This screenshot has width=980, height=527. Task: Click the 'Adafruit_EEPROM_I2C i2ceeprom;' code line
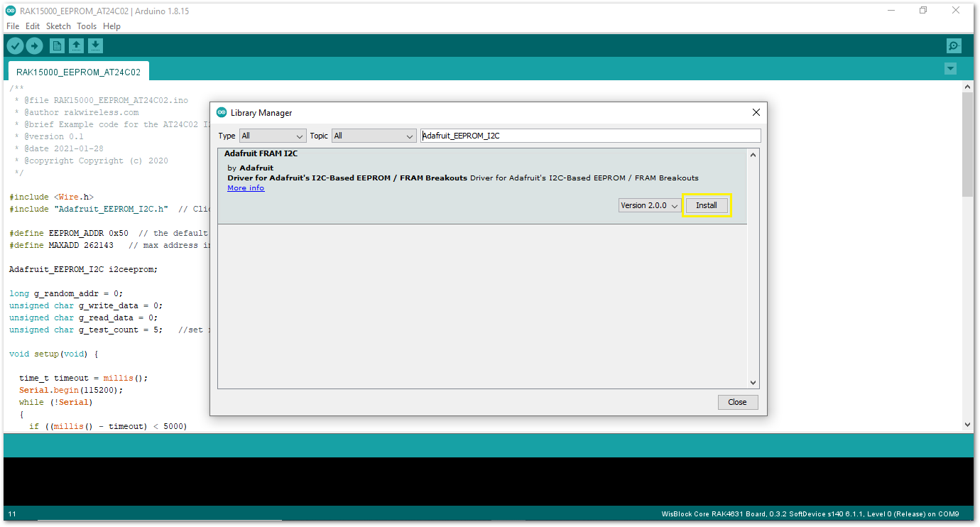click(x=83, y=269)
